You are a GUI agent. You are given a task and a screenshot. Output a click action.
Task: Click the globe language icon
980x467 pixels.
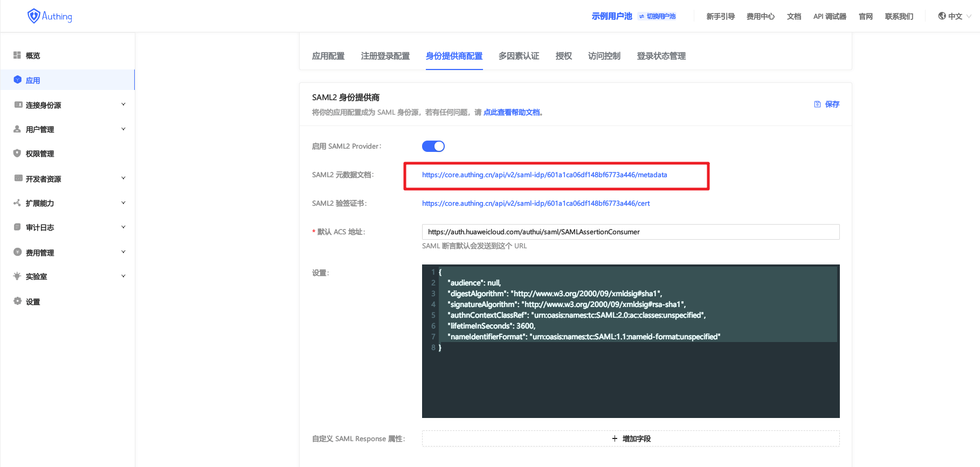pos(942,16)
